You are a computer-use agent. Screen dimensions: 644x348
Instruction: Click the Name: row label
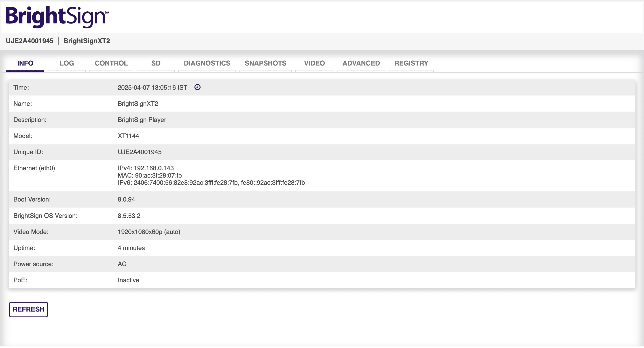pos(23,104)
